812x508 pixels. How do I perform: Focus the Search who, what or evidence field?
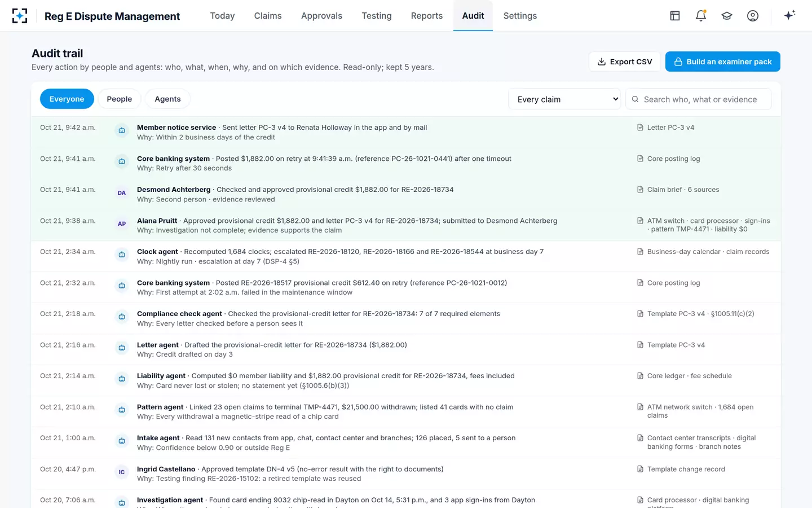tap(699, 99)
